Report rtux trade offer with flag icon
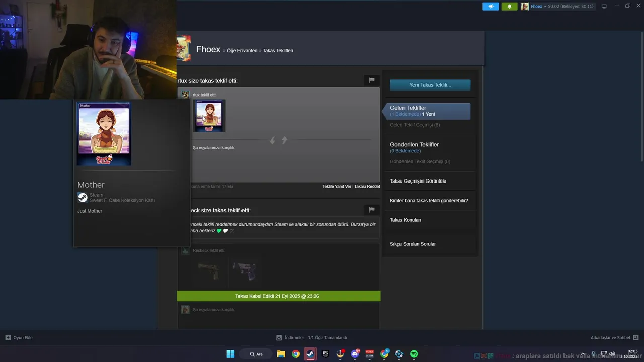 371,80
